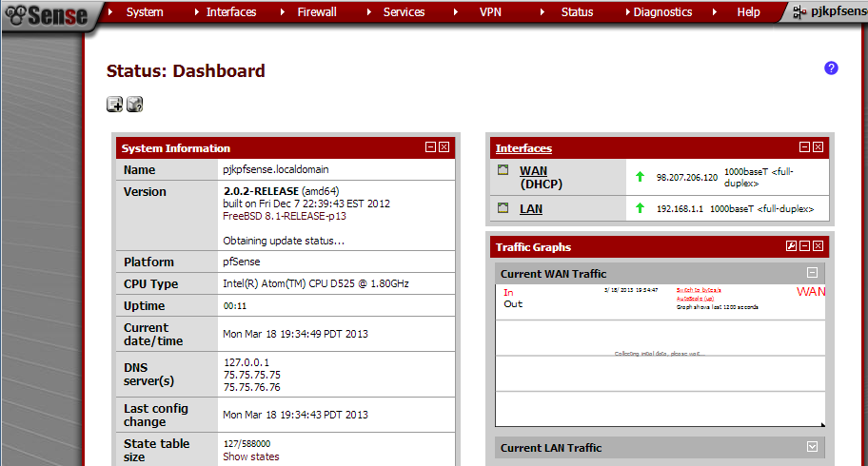Open the LAN interface link

[531, 209]
